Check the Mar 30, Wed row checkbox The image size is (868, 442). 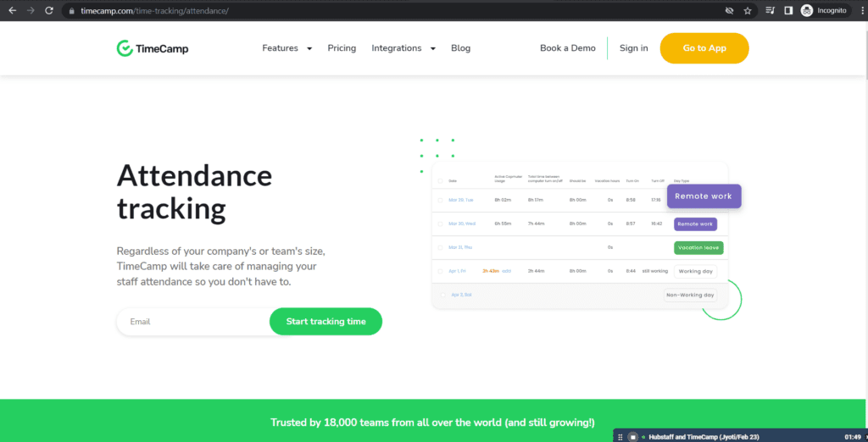(440, 224)
